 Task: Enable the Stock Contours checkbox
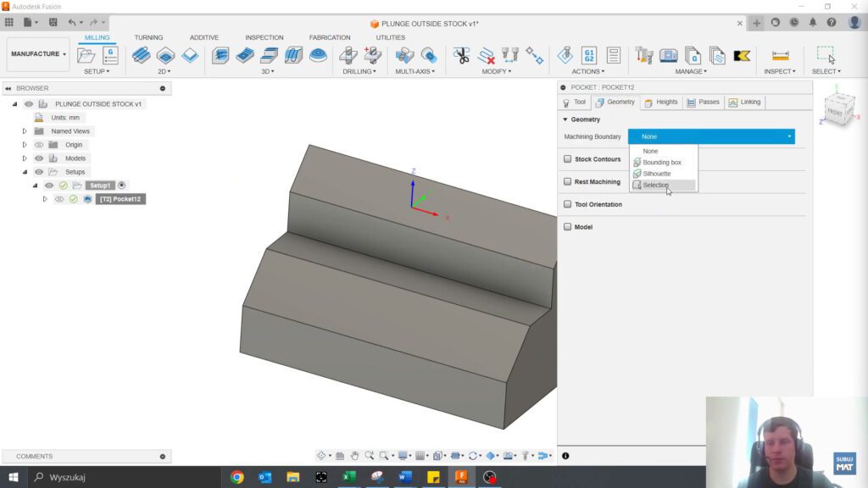pyautogui.click(x=566, y=159)
